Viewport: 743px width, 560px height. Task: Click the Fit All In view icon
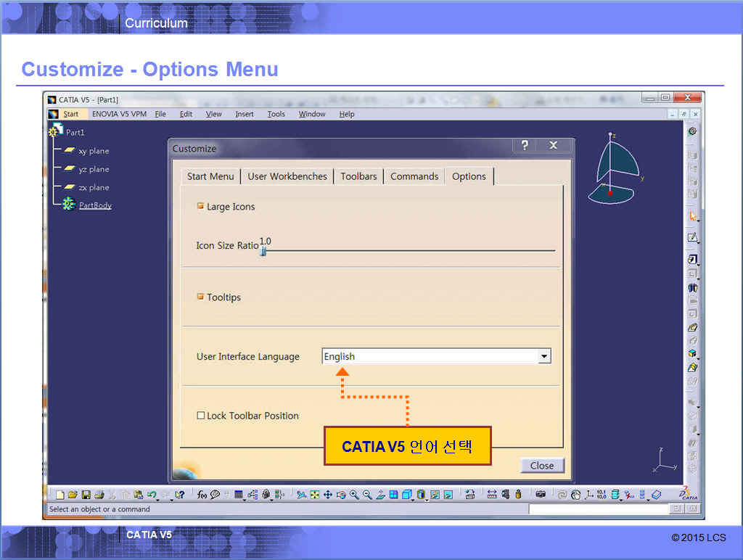click(x=314, y=495)
